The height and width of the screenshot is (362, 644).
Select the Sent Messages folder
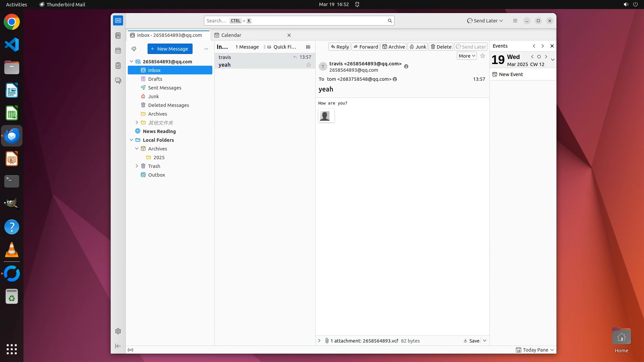click(165, 88)
